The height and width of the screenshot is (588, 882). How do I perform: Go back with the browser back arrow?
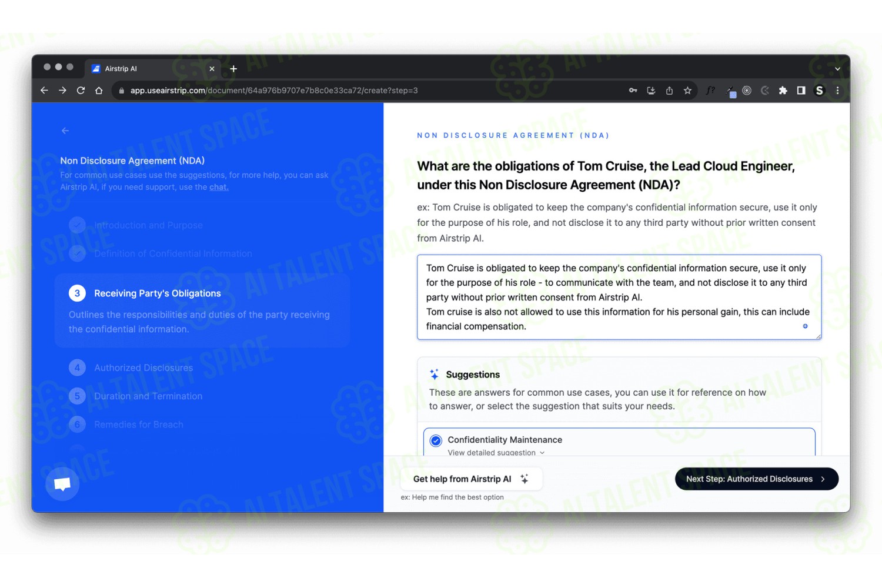pos(44,91)
